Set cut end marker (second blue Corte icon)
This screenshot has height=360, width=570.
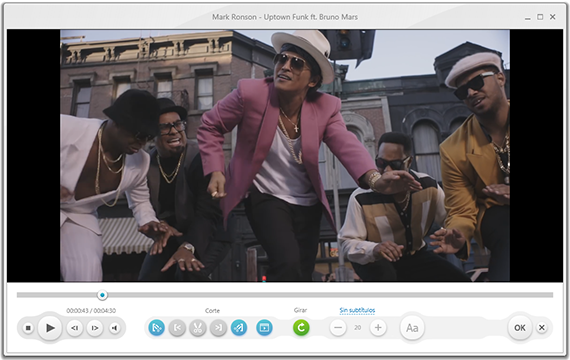[239, 328]
